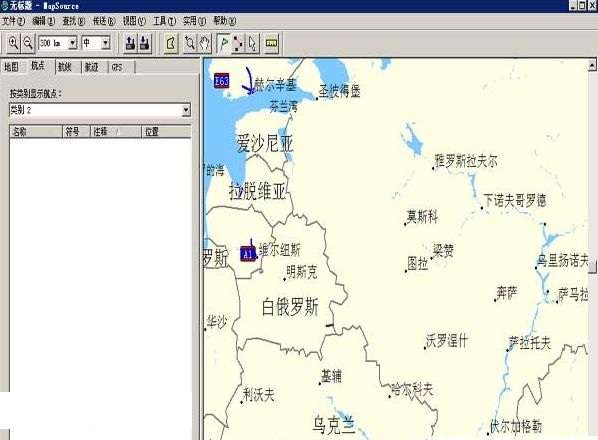Click the map vertical scrollbar up arrow
This screenshot has height=440, width=598.
click(592, 66)
